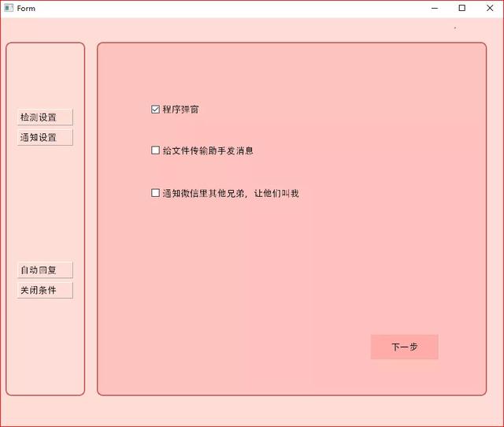
Task: Click the Form window icon
Action: pos(9,8)
